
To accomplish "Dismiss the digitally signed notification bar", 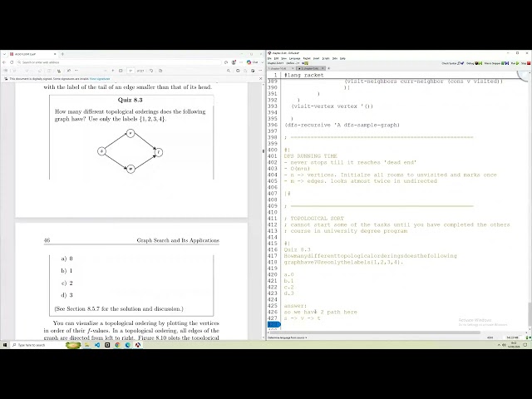I will (260, 79).
